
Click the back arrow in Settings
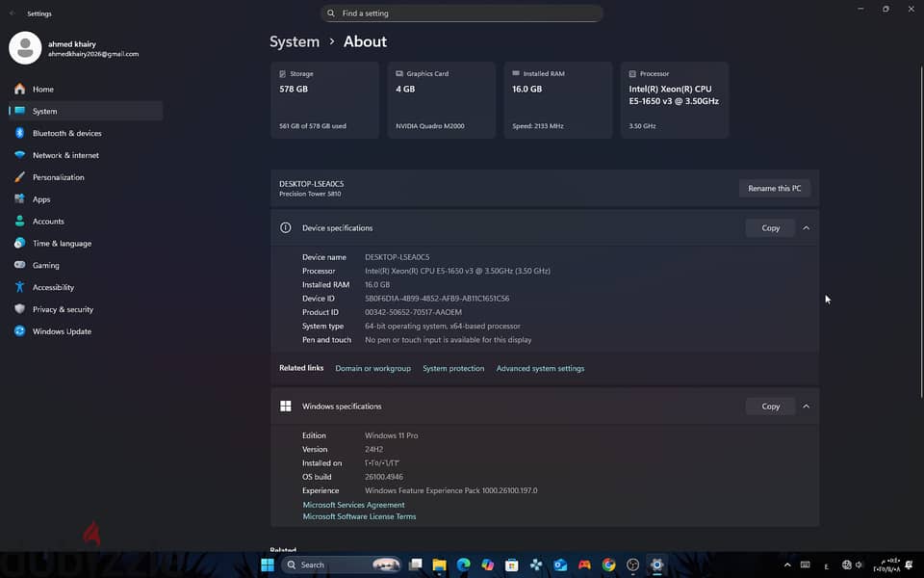pyautogui.click(x=13, y=13)
